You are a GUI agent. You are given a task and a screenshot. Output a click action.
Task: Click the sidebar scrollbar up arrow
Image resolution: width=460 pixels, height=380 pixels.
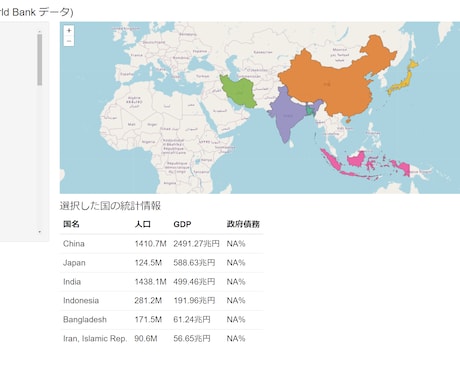point(40,31)
